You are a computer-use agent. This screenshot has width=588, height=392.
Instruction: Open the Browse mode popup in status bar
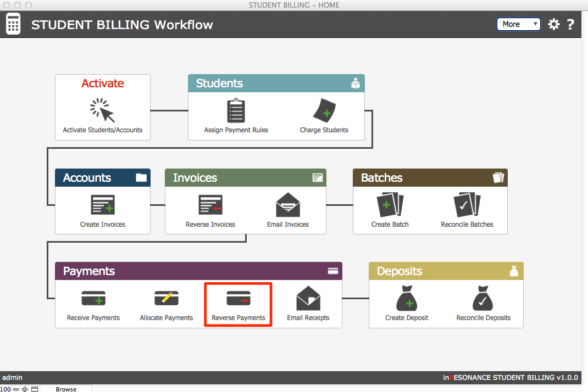[x=66, y=389]
